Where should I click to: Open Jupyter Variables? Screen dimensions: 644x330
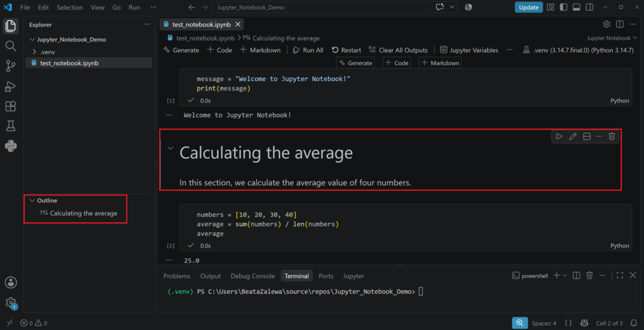[469, 50]
